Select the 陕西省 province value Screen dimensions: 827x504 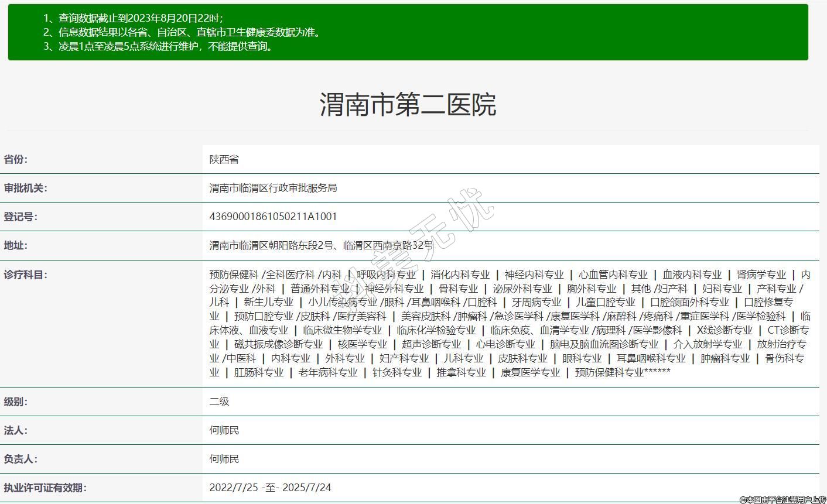[224, 159]
